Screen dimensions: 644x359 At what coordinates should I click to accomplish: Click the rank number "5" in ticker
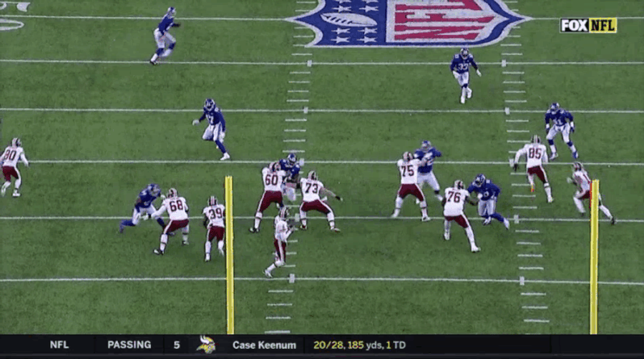pos(177,345)
